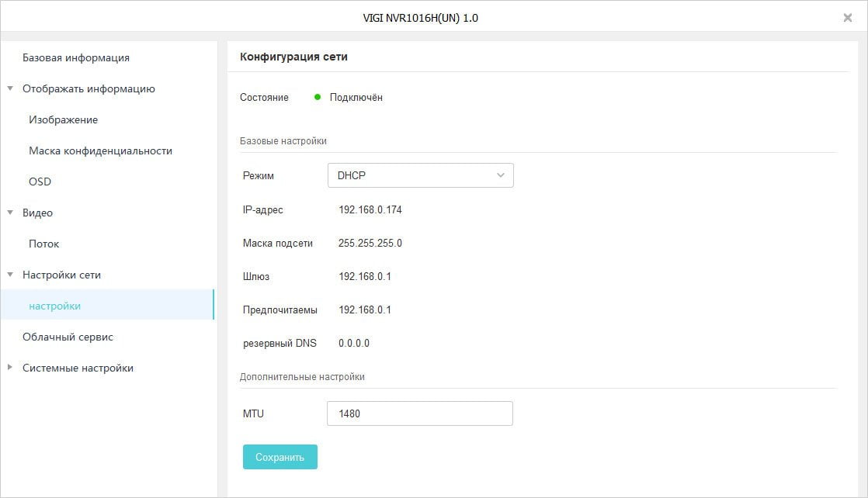The image size is (868, 498).
Task: Select Настройки сети menu entry
Action: (61, 275)
